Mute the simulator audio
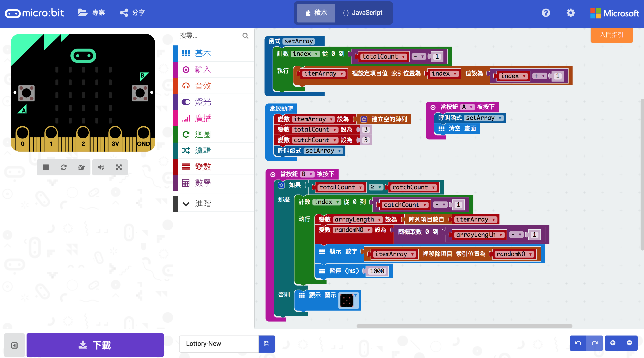This screenshot has height=358, width=644. click(x=101, y=167)
